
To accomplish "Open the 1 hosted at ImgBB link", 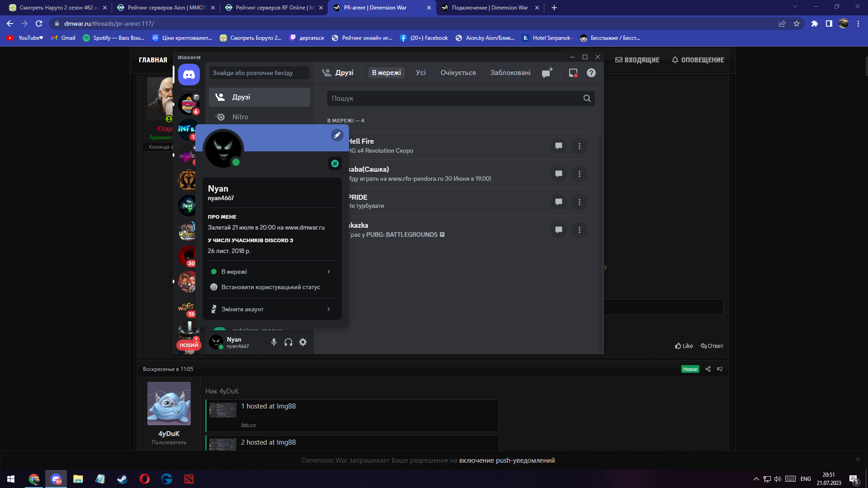I will 269,406.
